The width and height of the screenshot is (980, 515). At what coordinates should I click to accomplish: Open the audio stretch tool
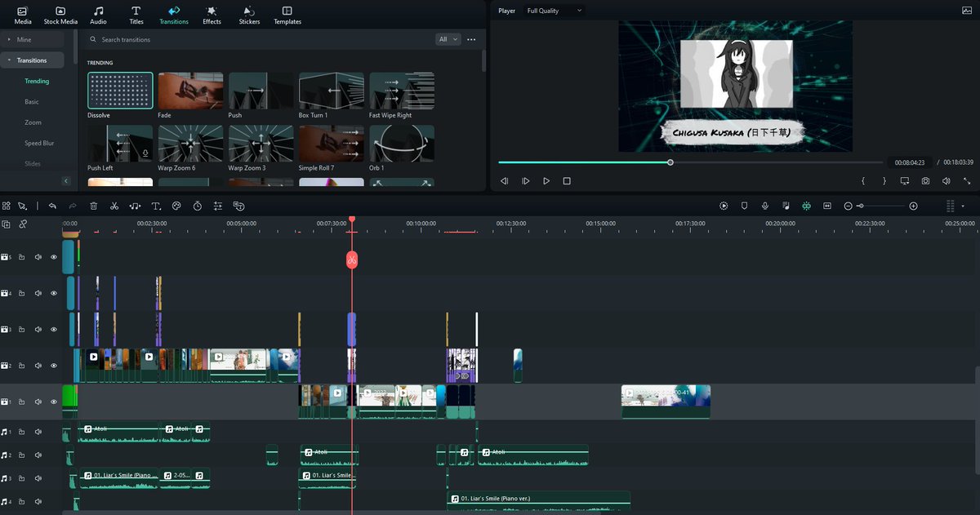[135, 206]
